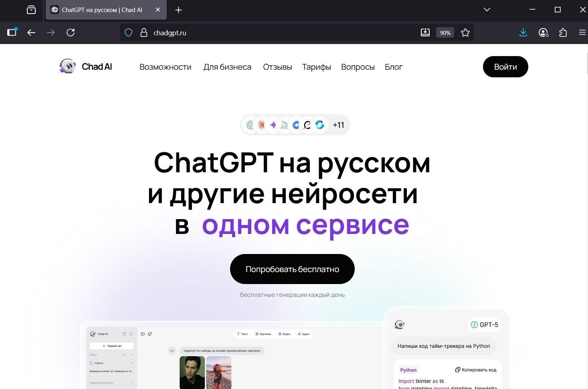The width and height of the screenshot is (588, 389).
Task: Click the site padlock security icon
Action: 143,33
